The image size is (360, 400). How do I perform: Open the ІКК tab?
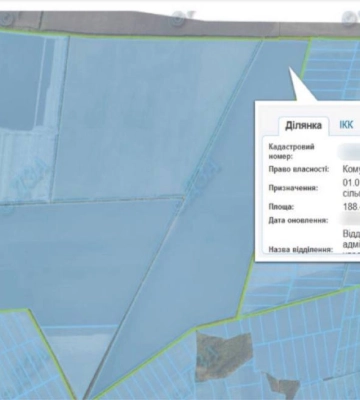pyautogui.click(x=346, y=125)
